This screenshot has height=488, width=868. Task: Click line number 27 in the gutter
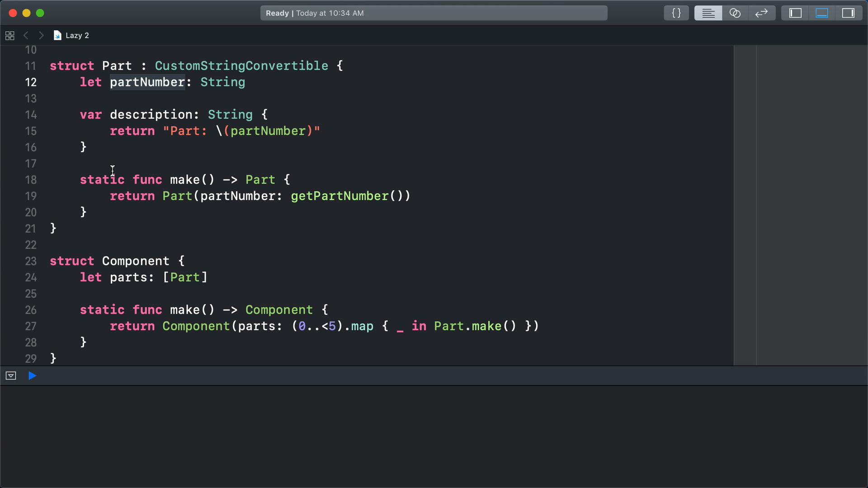(x=31, y=326)
